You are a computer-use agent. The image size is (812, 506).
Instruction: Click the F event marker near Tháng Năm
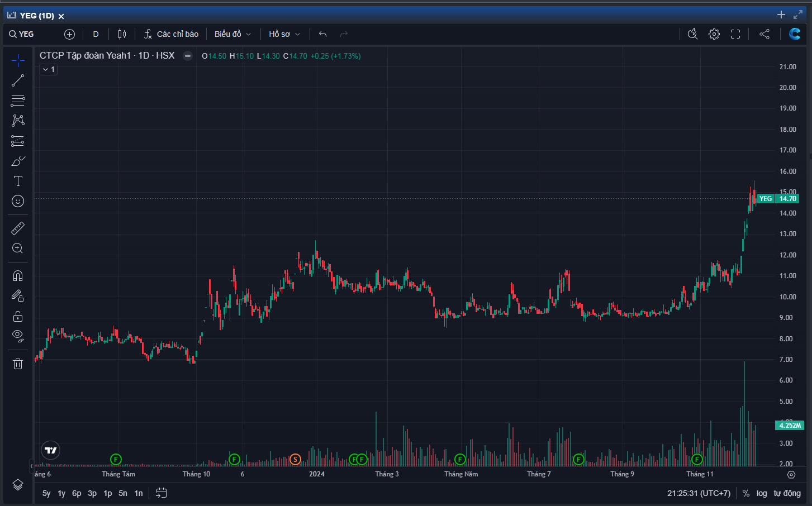point(460,460)
